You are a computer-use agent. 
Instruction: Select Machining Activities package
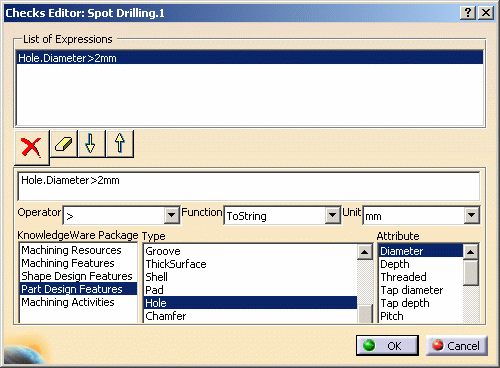pyautogui.click(x=68, y=302)
